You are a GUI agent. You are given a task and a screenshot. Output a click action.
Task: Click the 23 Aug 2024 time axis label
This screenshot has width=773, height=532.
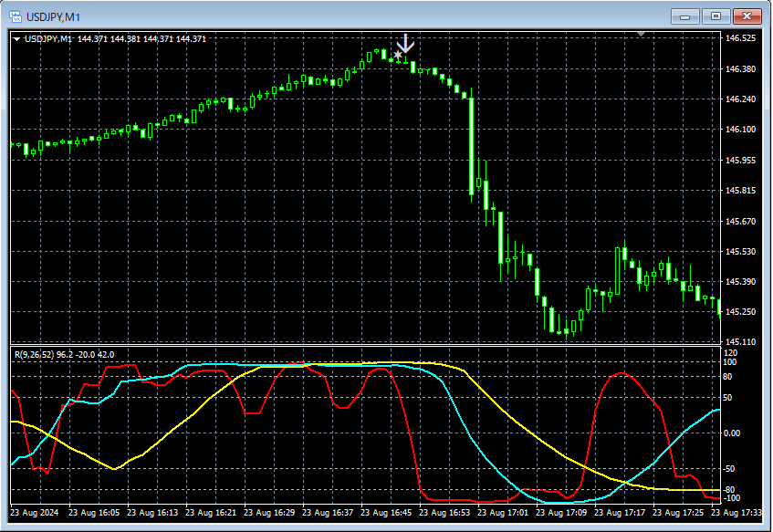coord(35,512)
